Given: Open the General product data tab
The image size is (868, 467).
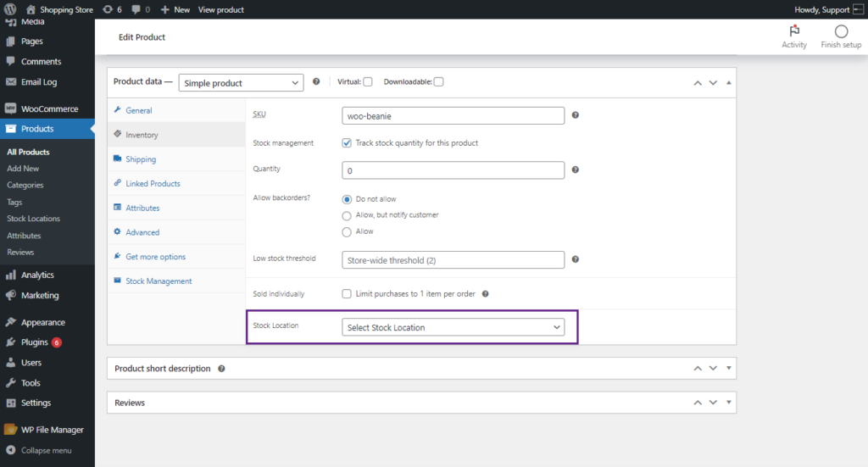Looking at the screenshot, I should pyautogui.click(x=176, y=110).
